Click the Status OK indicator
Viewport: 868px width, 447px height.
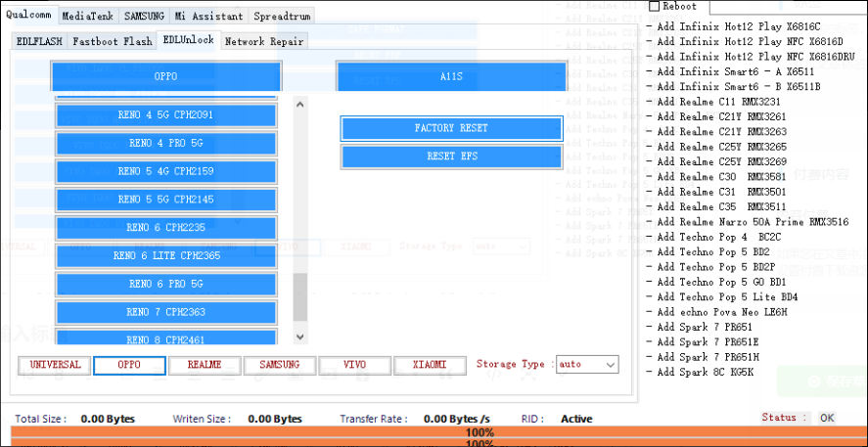(x=827, y=418)
